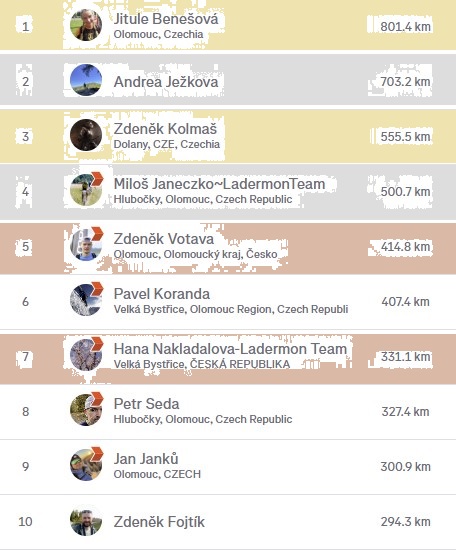Click the orange subscriber badge on Miloš Janeczko's avatar
The image size is (456, 550).
click(x=97, y=178)
